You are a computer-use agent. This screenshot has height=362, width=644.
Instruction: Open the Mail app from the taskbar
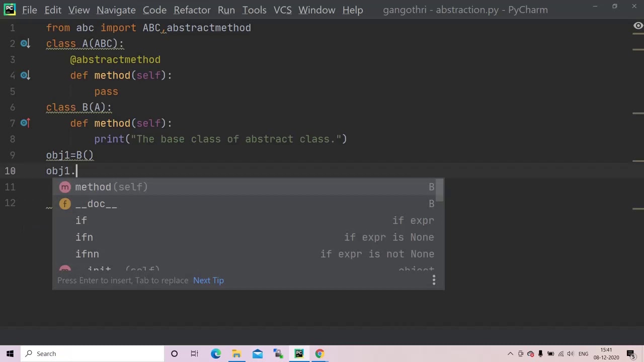click(x=258, y=353)
